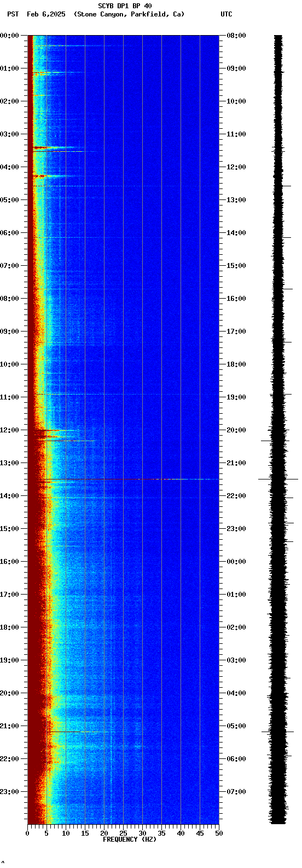
Task: Select the 14:00 label on the PST axis
Action: point(10,496)
